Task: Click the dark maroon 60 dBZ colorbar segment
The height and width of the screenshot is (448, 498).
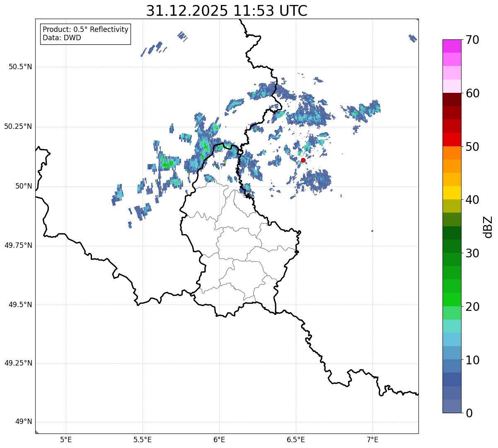Action: 452,99
